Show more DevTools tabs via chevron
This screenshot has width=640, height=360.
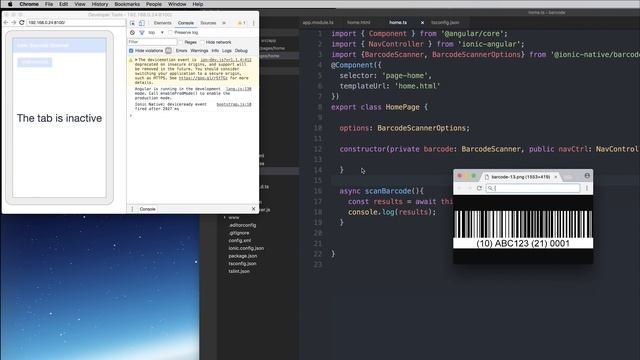click(x=224, y=23)
